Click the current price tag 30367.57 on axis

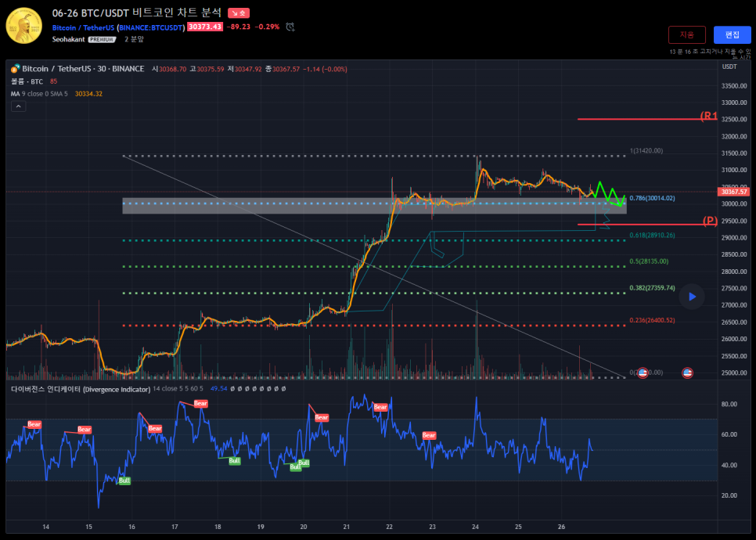[x=734, y=192]
